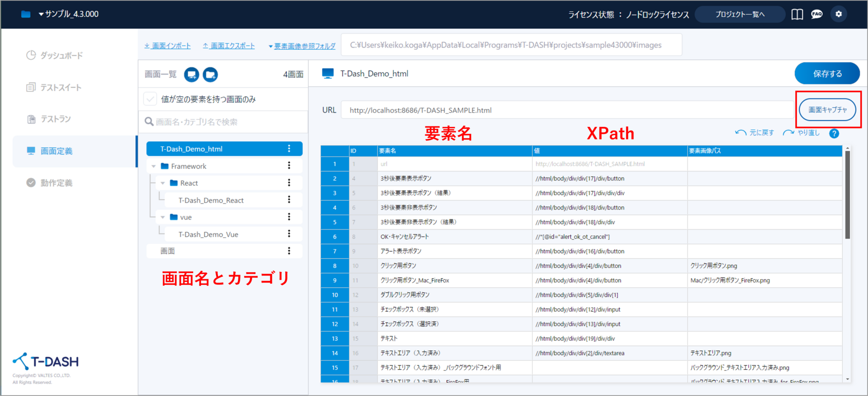868x396 pixels.
Task: Collapse the Framework folder
Action: pos(154,166)
